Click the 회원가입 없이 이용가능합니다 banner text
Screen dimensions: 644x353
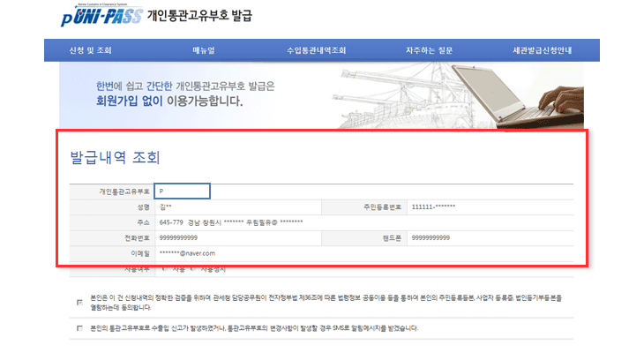[169, 101]
